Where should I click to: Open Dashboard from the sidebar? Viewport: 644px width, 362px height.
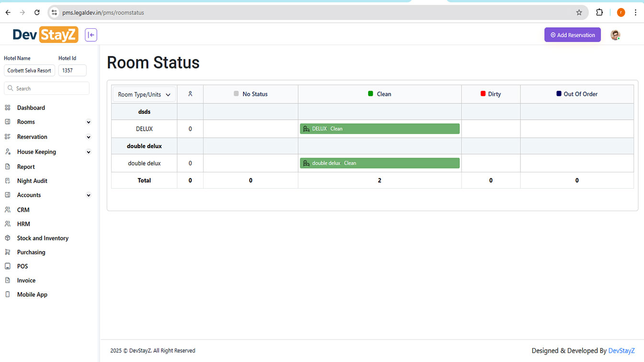coord(31,108)
